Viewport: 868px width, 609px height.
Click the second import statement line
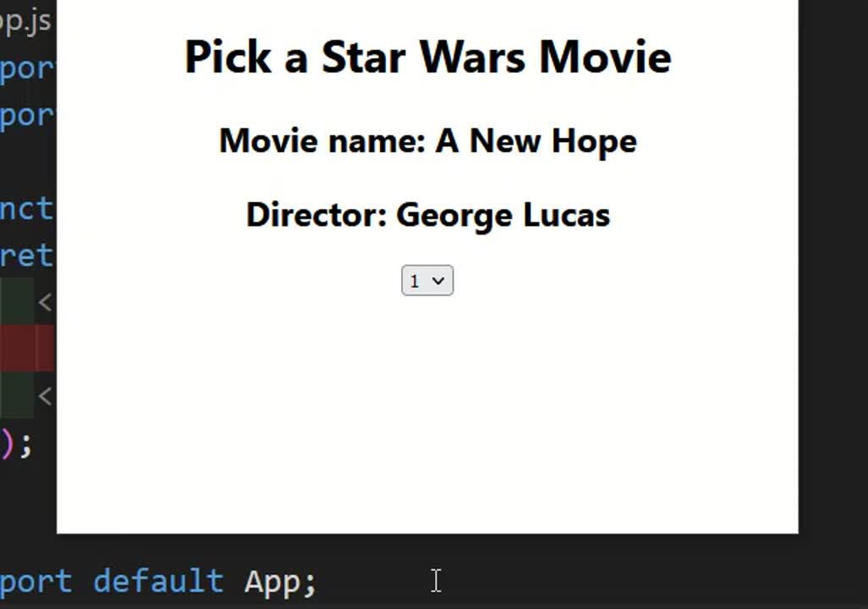28,116
